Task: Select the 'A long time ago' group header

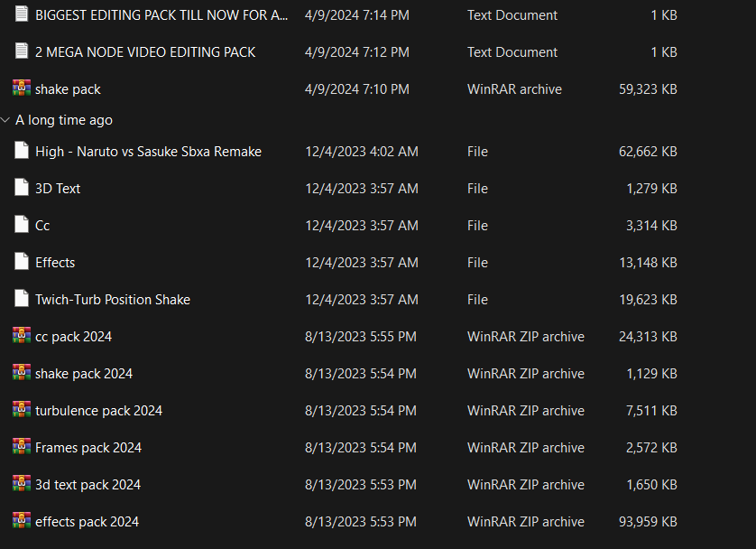Action: pyautogui.click(x=64, y=120)
